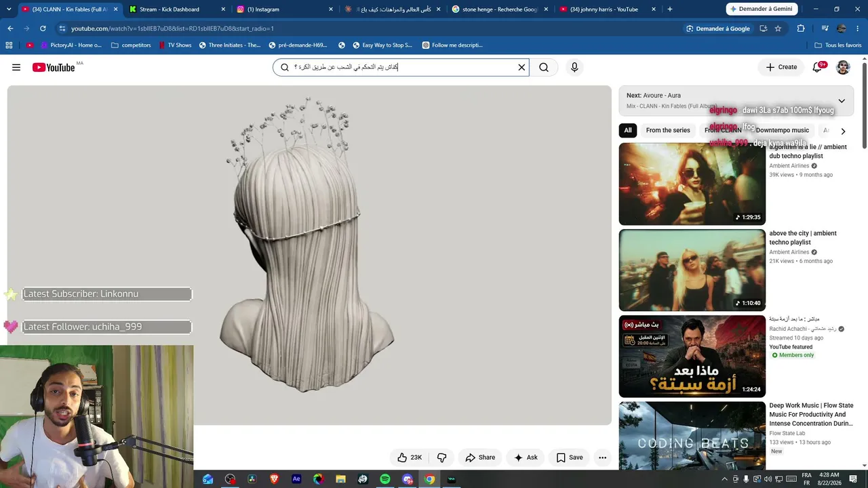The width and height of the screenshot is (868, 488).
Task: Open Brave browser from taskbar
Action: [x=274, y=479]
